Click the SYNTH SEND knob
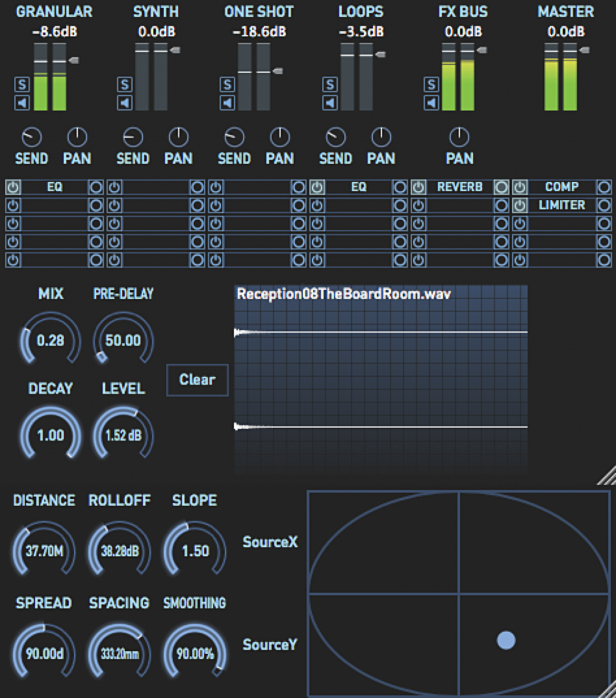 click(133, 137)
